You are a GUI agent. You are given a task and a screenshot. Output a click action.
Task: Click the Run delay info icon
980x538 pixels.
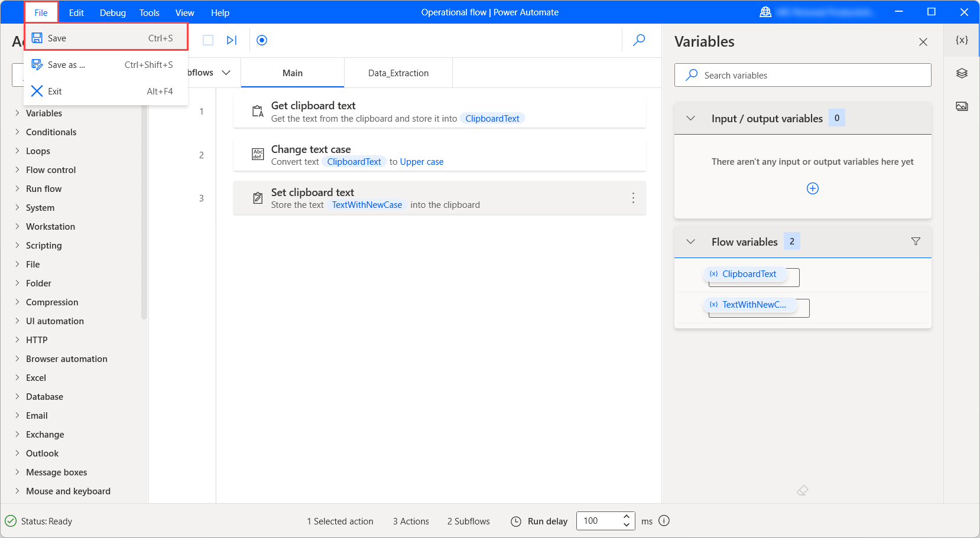click(x=664, y=521)
